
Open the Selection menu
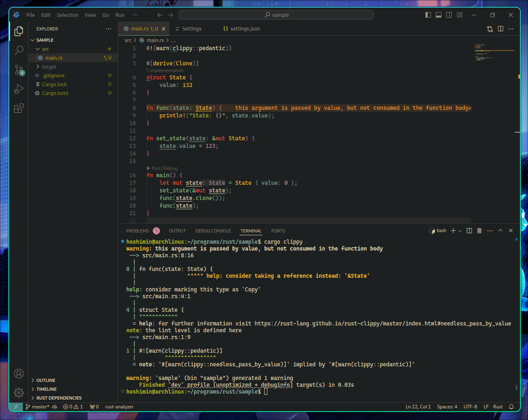point(67,15)
